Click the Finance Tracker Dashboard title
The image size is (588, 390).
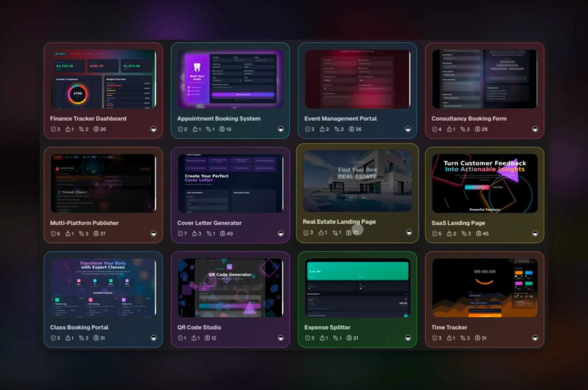click(x=88, y=119)
